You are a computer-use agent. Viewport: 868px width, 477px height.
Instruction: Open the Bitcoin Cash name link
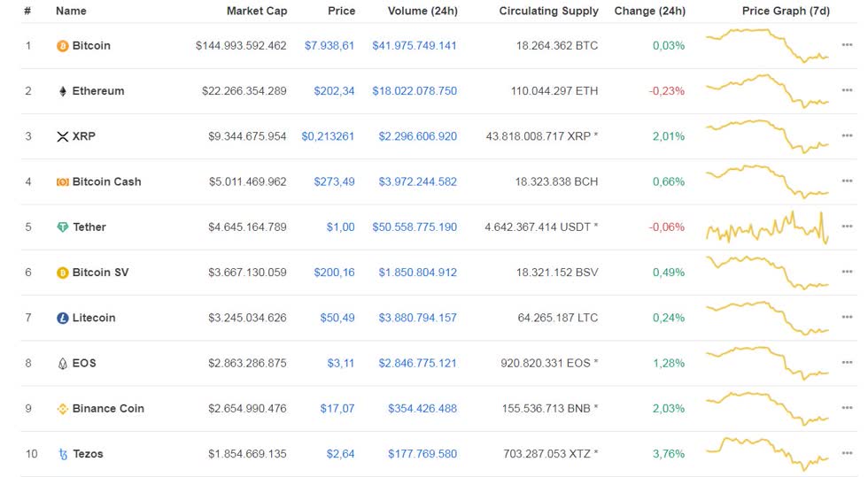(x=107, y=181)
